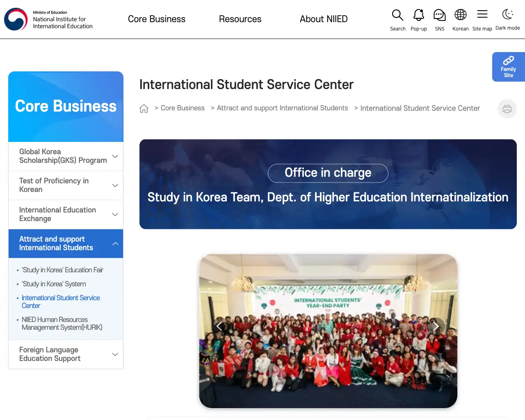This screenshot has width=525, height=420.
Task: Click the NIIED logo emblem
Action: pos(16,19)
